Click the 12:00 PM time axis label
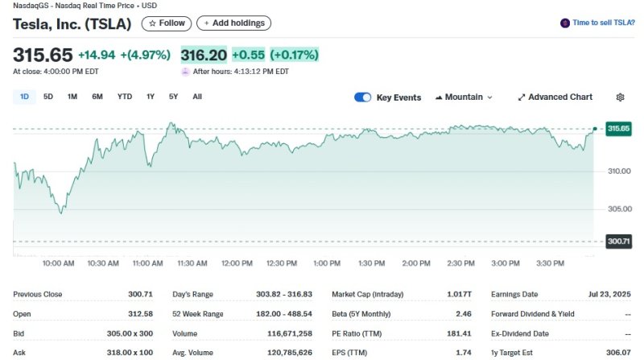The height and width of the screenshot is (360, 644). [237, 263]
